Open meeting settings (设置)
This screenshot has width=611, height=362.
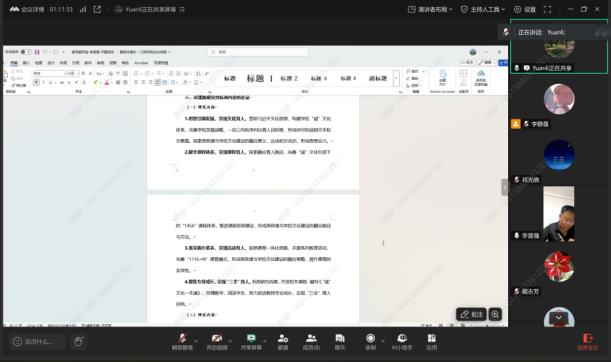point(525,9)
